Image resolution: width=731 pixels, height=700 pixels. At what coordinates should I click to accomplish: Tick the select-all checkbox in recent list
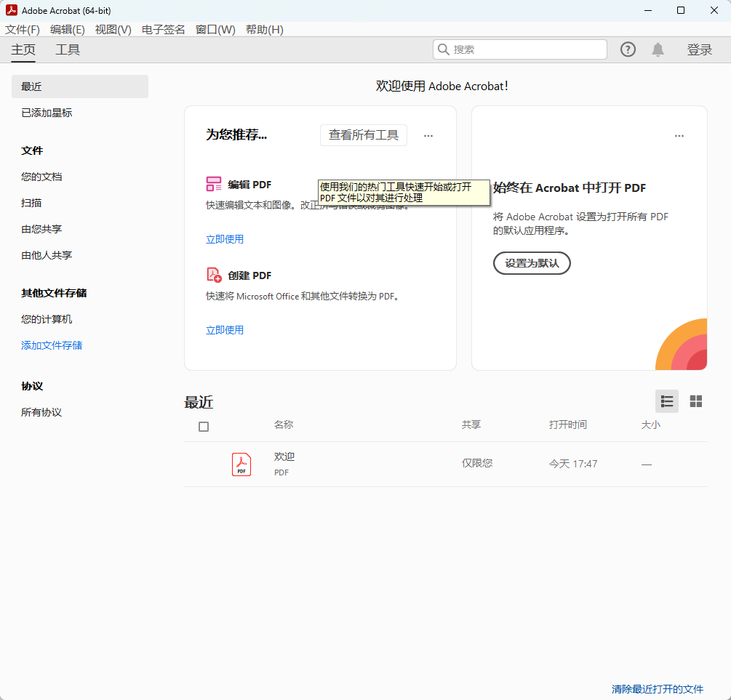point(203,427)
